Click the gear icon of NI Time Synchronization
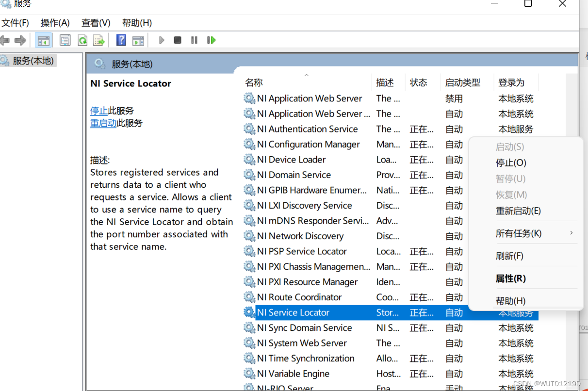 click(x=249, y=358)
